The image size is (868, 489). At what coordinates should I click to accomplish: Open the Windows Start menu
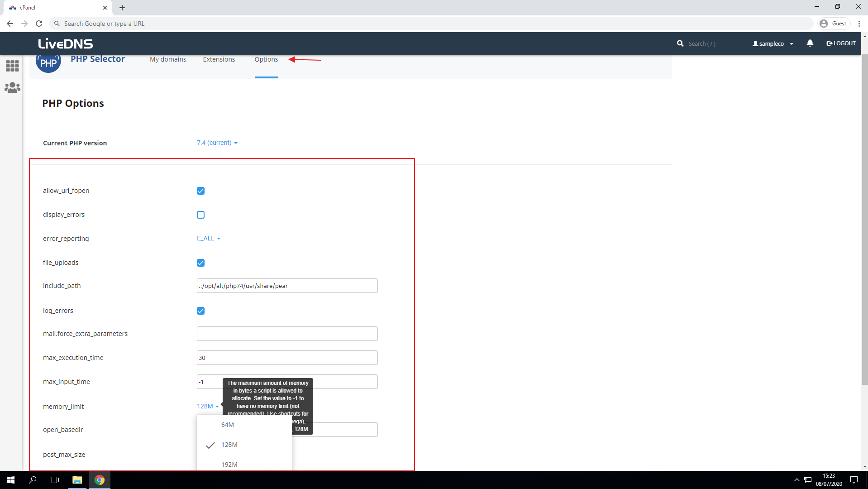tap(11, 480)
